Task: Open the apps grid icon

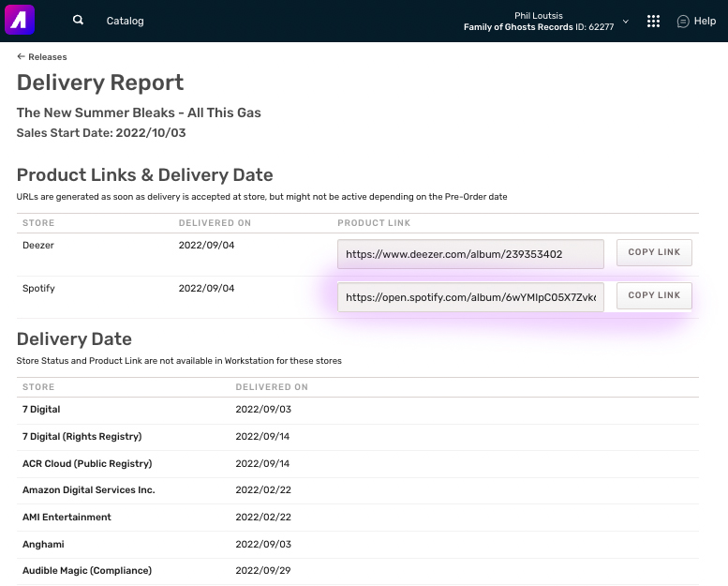Action: (x=654, y=21)
